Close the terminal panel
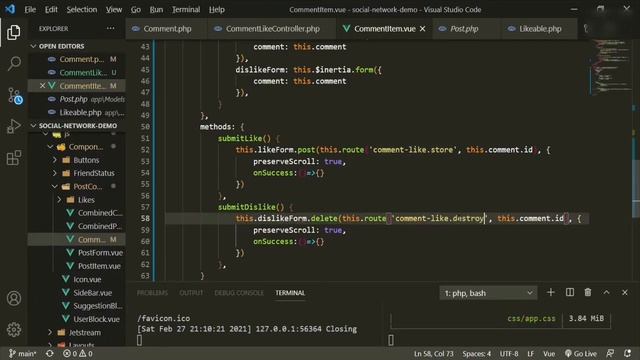This screenshot has height=360, width=640. (625, 292)
